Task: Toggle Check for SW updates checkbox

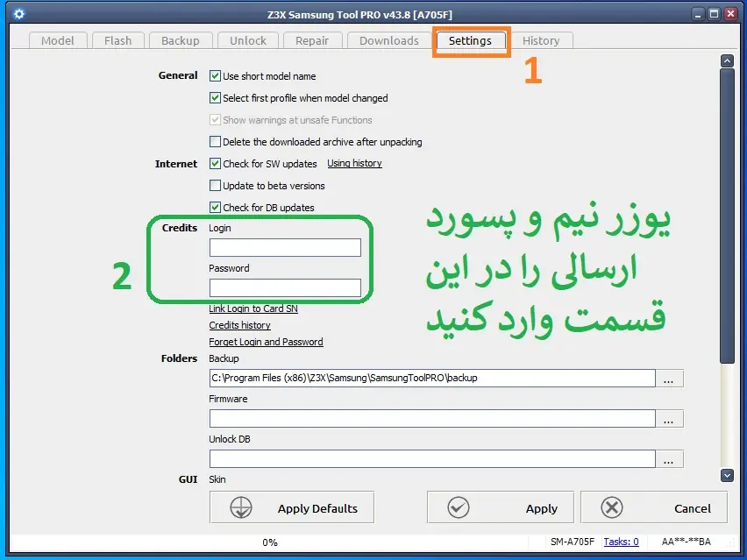Action: (x=215, y=163)
